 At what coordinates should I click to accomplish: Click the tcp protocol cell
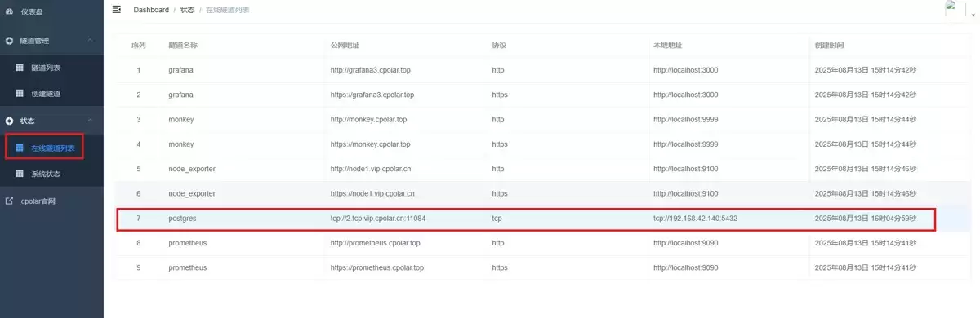point(497,219)
